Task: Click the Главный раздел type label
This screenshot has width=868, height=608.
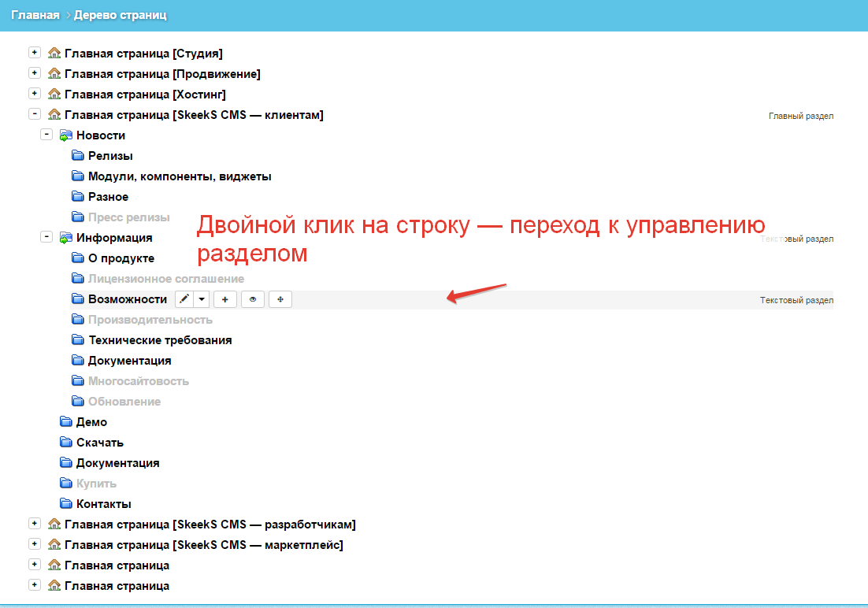Action: point(801,116)
